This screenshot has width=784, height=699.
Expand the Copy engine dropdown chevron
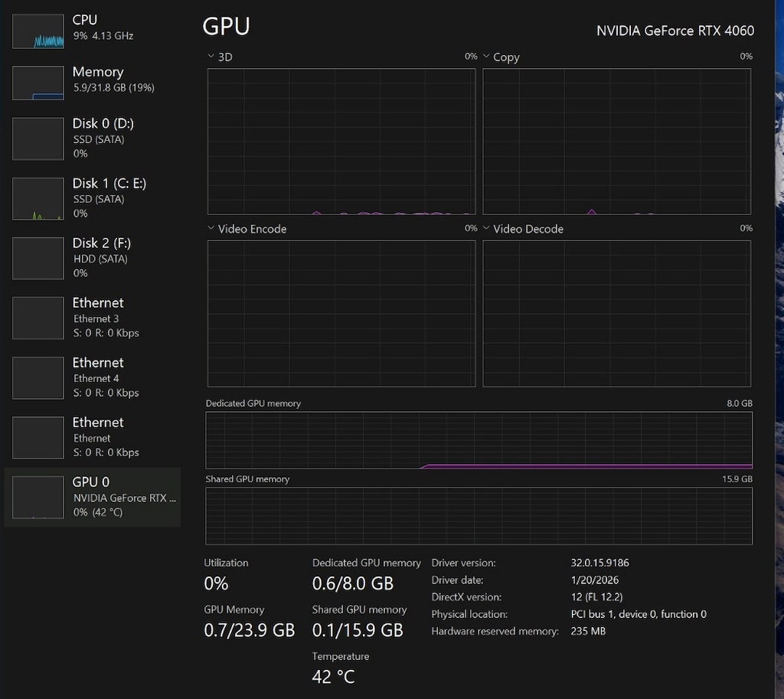coord(486,57)
